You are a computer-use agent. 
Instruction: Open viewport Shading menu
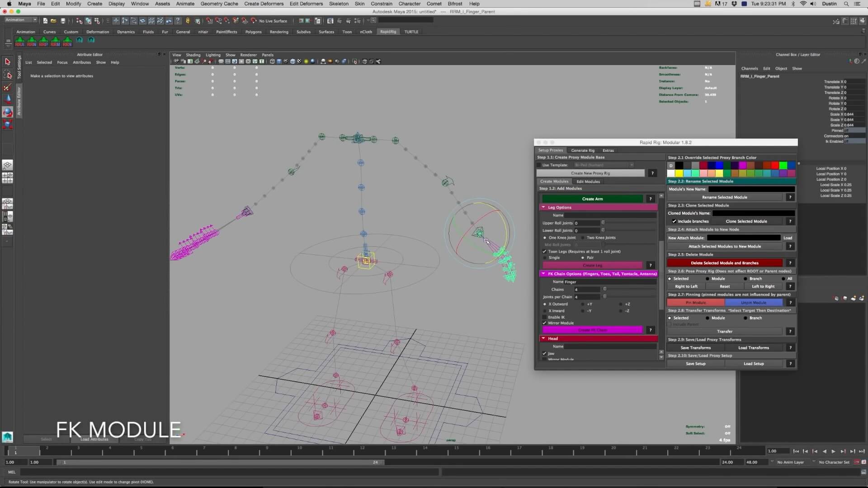pos(193,55)
